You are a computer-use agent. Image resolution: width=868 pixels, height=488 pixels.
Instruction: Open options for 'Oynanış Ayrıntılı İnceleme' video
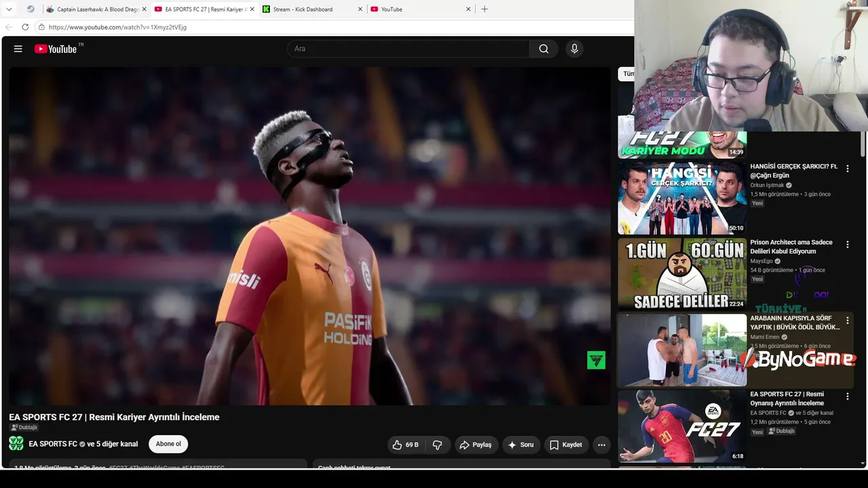(x=847, y=396)
